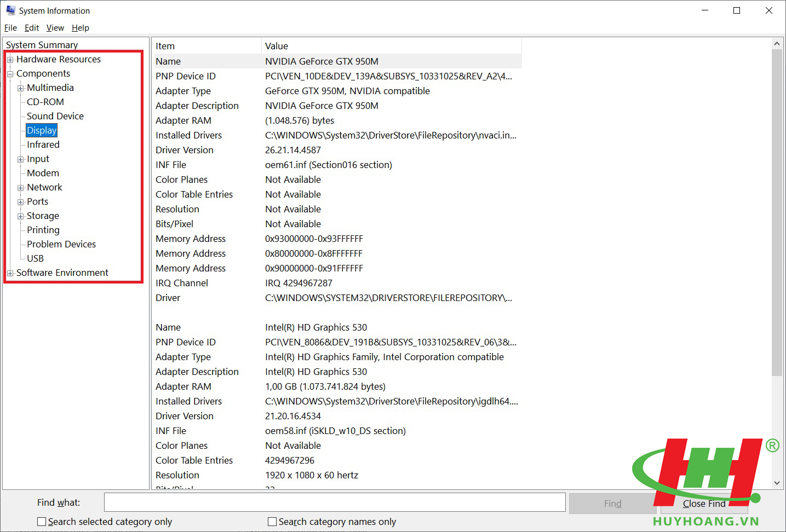Click the Driver Version 21.20.16.4534 value
The image size is (786, 532).
[x=293, y=416]
